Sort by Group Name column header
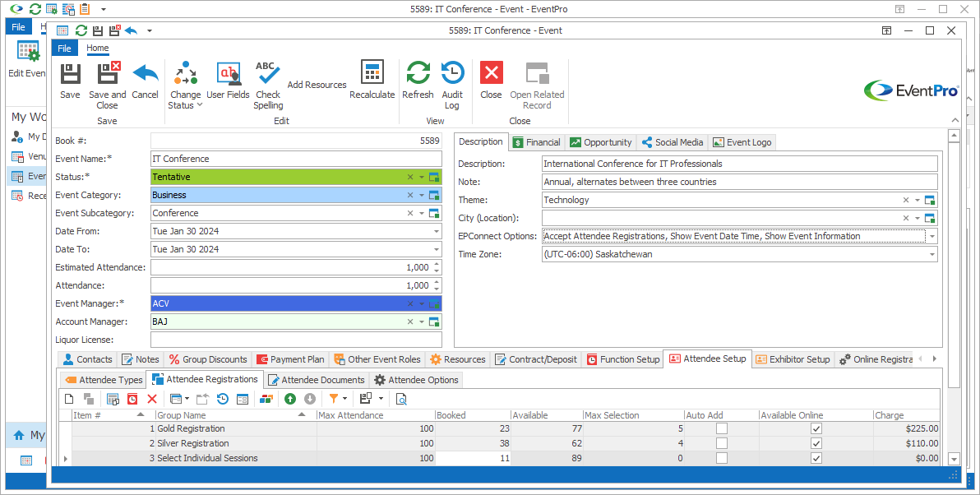Screen dimensions: 980x495 (x=231, y=415)
